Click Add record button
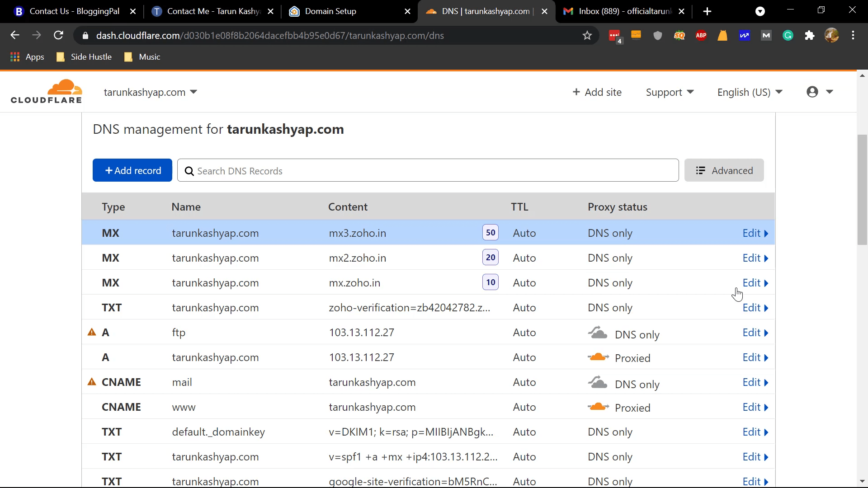 [132, 171]
